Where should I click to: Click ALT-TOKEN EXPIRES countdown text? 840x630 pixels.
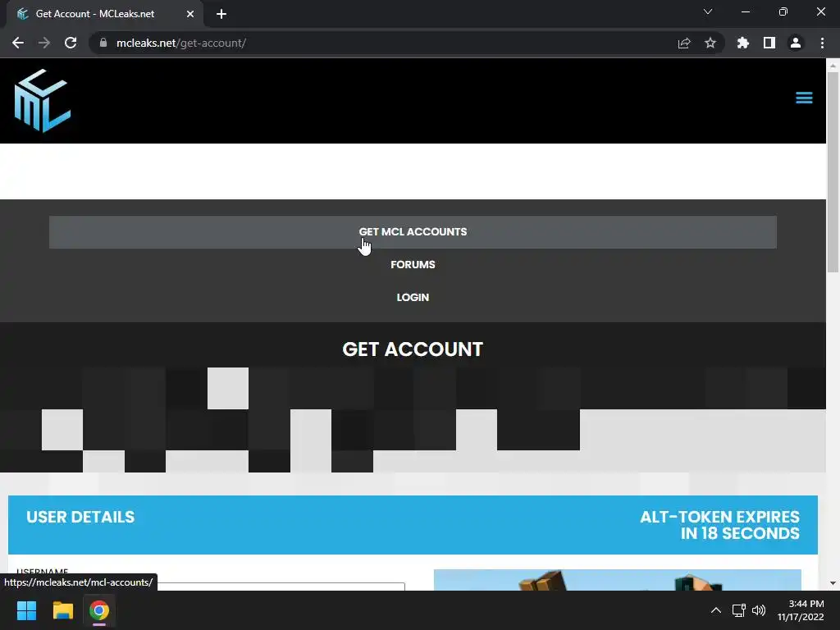(719, 525)
